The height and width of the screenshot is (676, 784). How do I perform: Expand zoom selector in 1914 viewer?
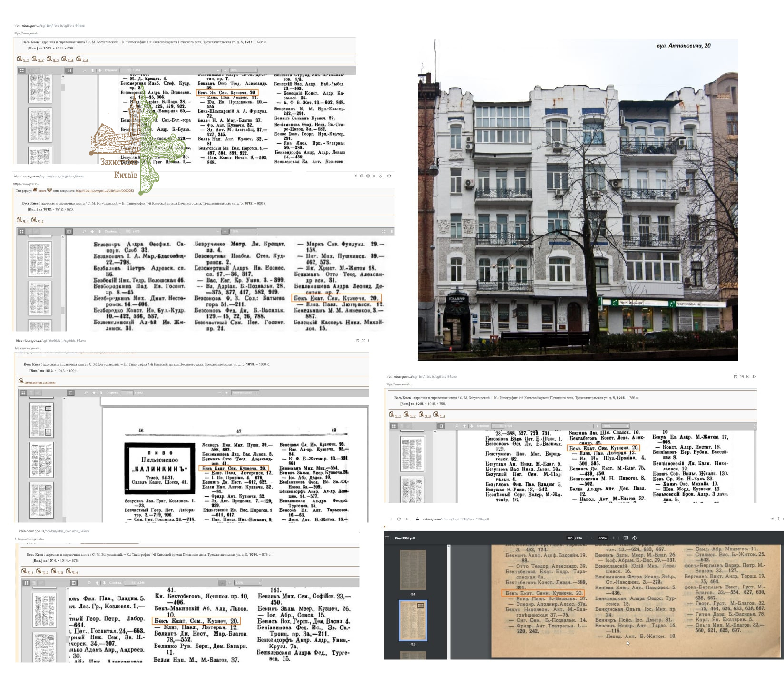[247, 582]
